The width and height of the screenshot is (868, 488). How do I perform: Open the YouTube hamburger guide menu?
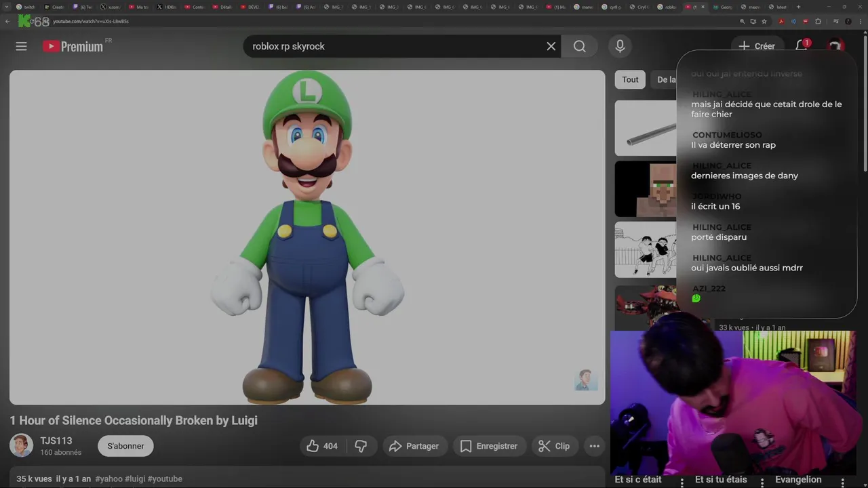pyautogui.click(x=21, y=46)
